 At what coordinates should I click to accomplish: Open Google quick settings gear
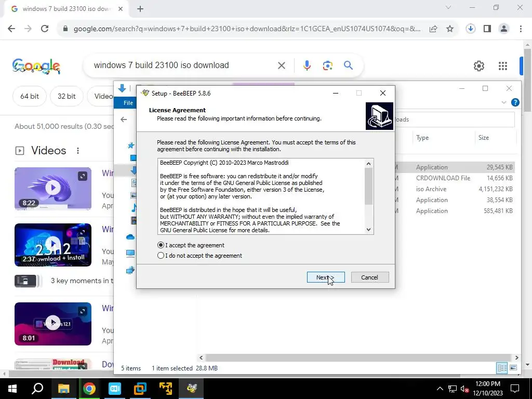pos(478,66)
